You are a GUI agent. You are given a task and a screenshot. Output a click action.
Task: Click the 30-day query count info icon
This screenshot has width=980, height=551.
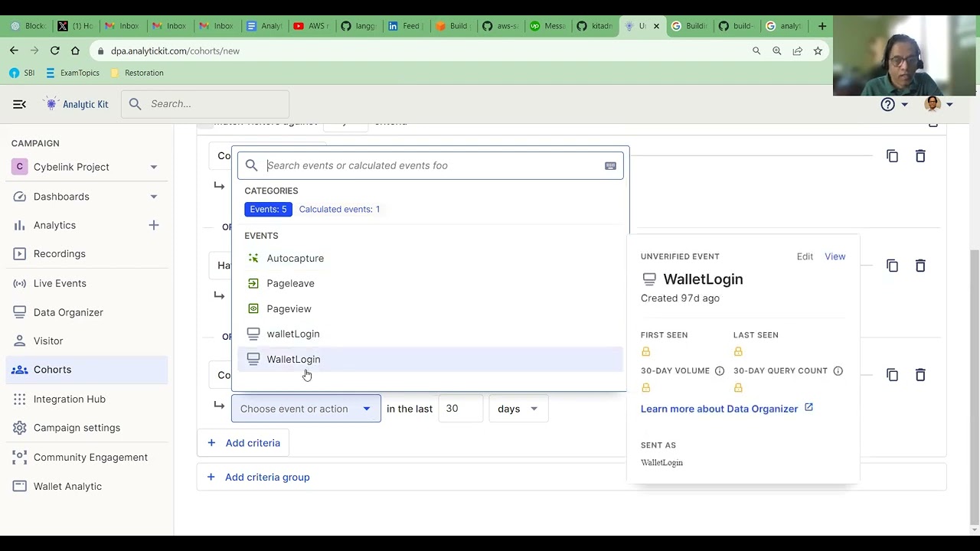point(838,371)
